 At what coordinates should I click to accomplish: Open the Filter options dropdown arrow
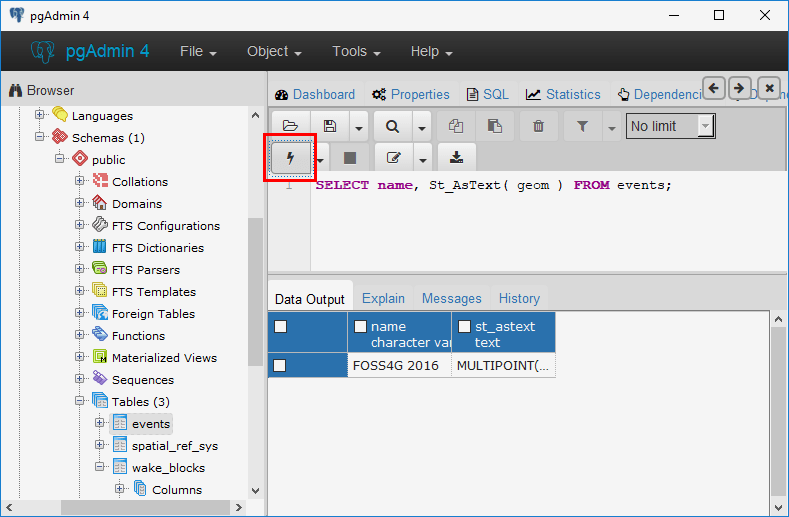click(x=611, y=126)
